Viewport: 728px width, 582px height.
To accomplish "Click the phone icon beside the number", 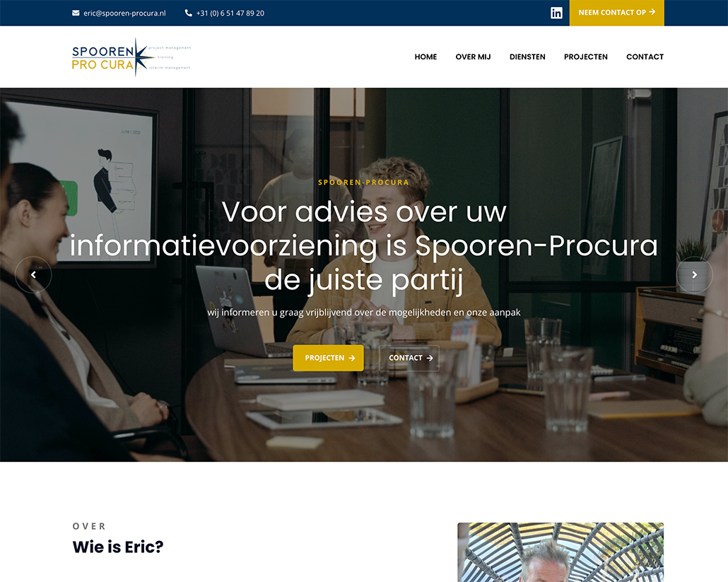I will [189, 13].
